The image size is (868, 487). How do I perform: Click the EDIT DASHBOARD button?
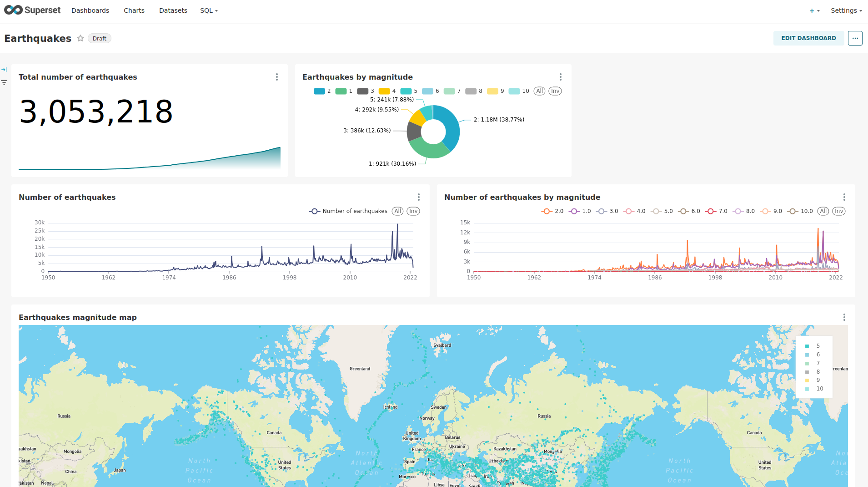coord(808,38)
